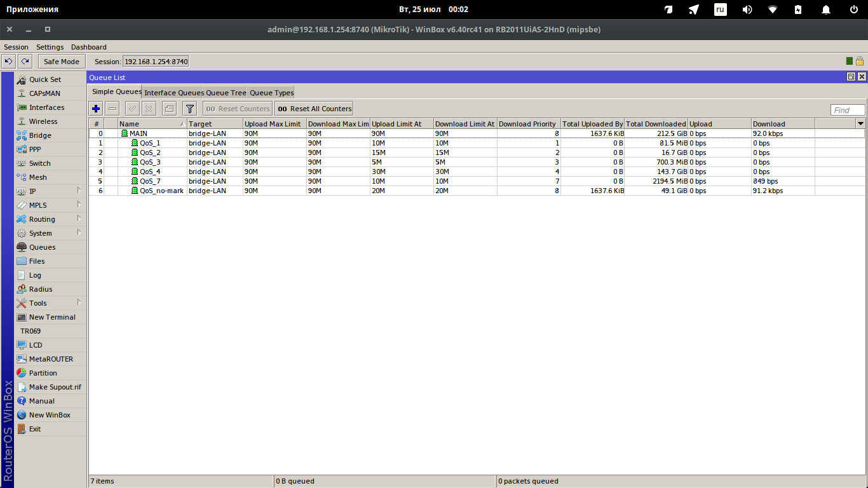Switch to the Queue Tree tab
The height and width of the screenshot is (488, 868).
[x=226, y=93]
